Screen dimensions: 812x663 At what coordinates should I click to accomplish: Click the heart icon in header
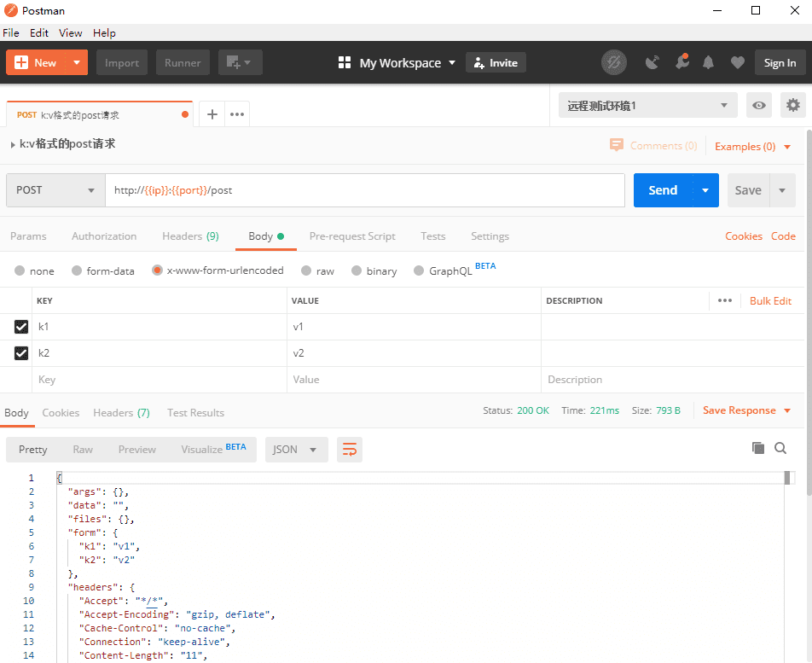(738, 62)
